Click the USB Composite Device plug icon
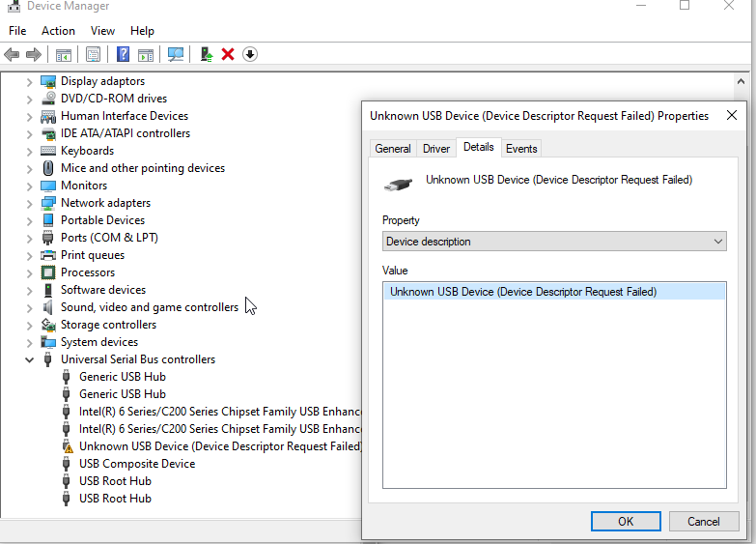 point(67,464)
